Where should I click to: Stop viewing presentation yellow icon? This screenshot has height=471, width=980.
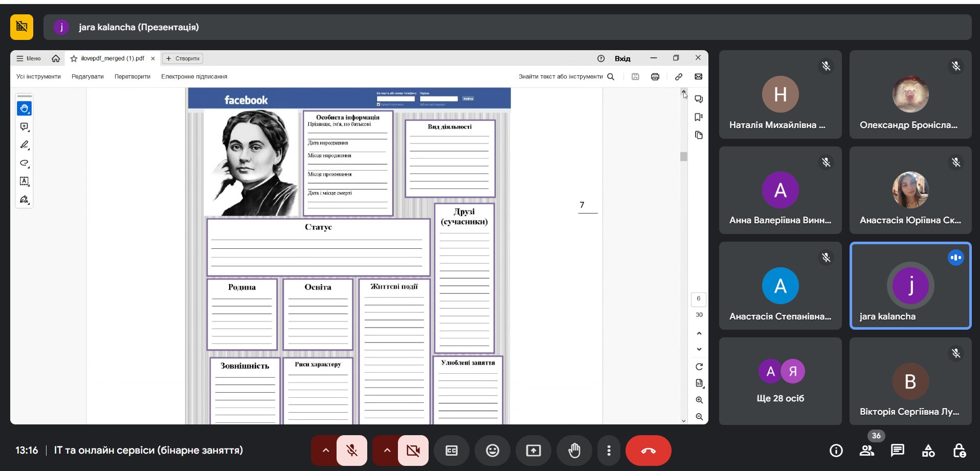click(x=21, y=27)
